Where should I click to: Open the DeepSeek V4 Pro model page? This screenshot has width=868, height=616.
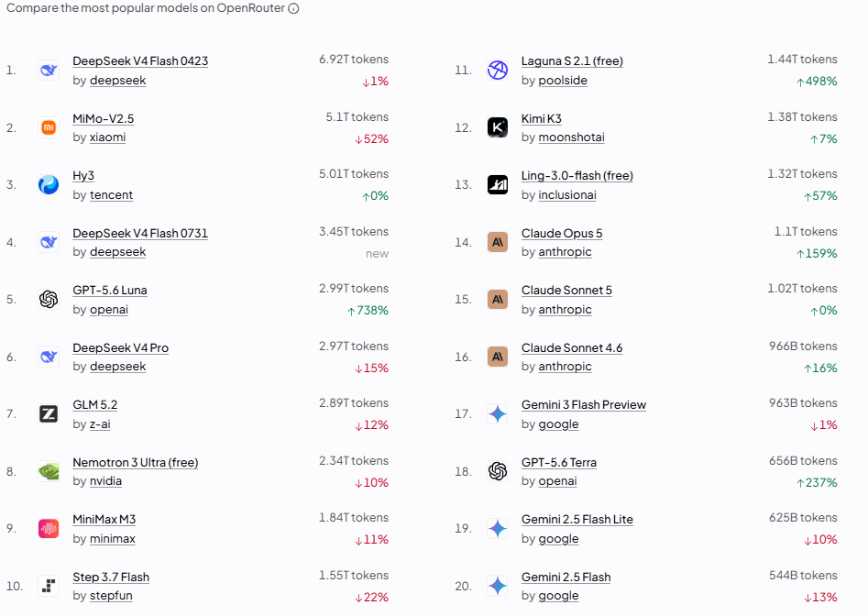[121, 348]
